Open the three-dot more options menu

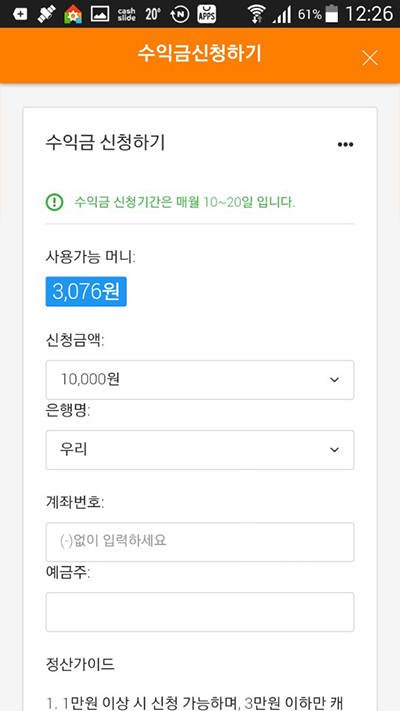coord(345,145)
